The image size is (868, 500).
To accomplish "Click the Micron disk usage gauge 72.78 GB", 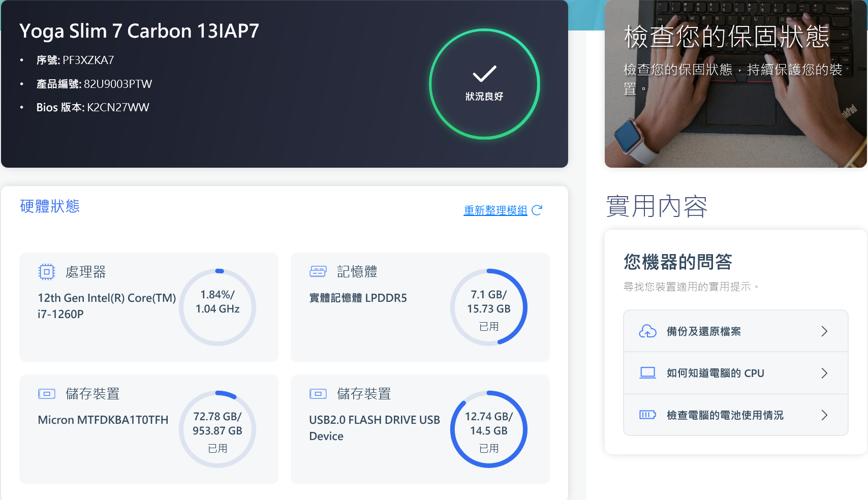I will click(218, 429).
